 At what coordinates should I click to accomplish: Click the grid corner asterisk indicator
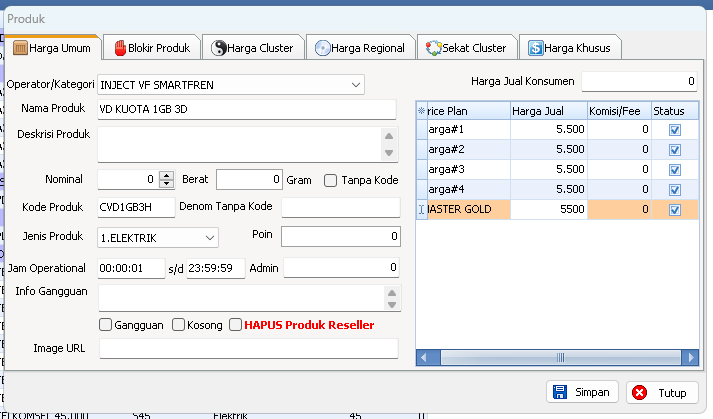click(422, 111)
